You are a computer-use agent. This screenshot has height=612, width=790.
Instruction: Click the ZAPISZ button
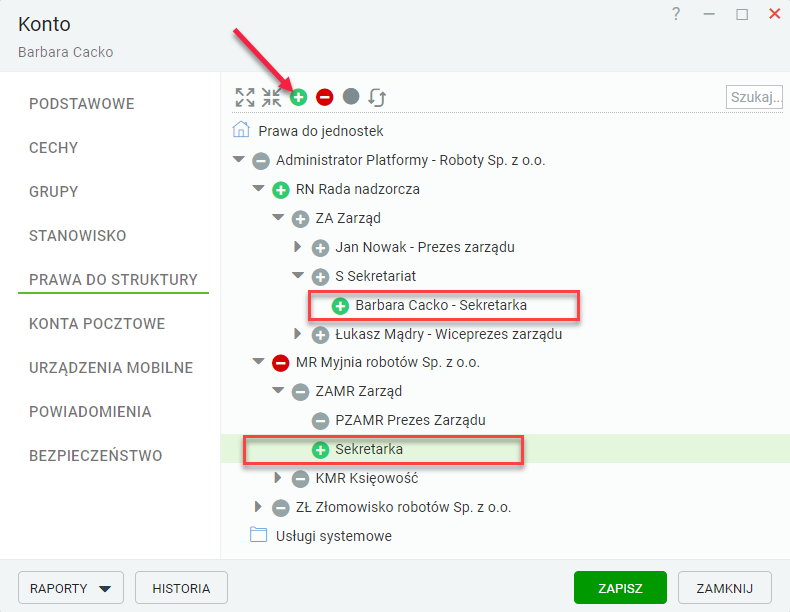(x=620, y=587)
